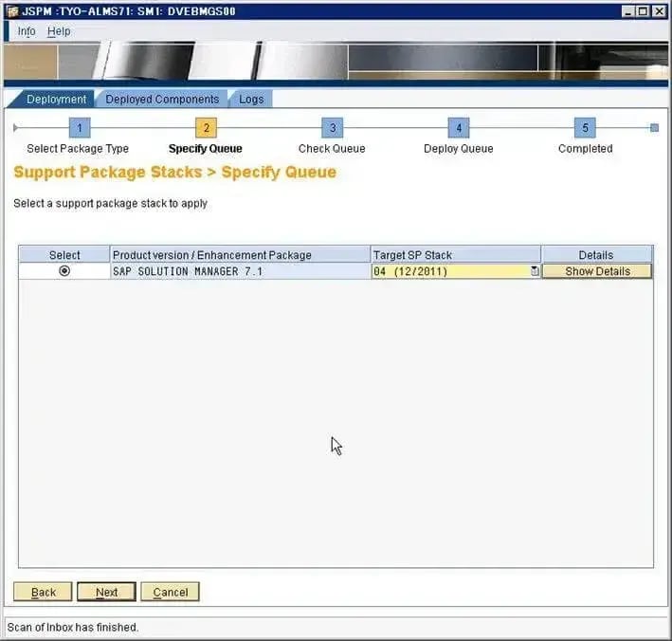Click the roadmap end square marker
Viewport: 672px width, 641px height.
[x=654, y=128]
